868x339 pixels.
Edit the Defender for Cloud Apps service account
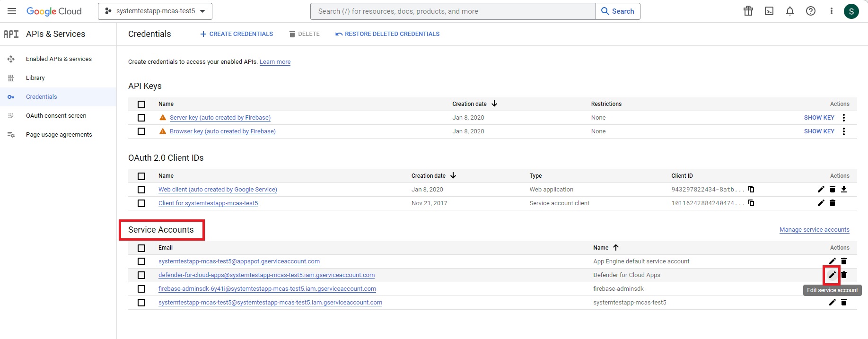832,275
